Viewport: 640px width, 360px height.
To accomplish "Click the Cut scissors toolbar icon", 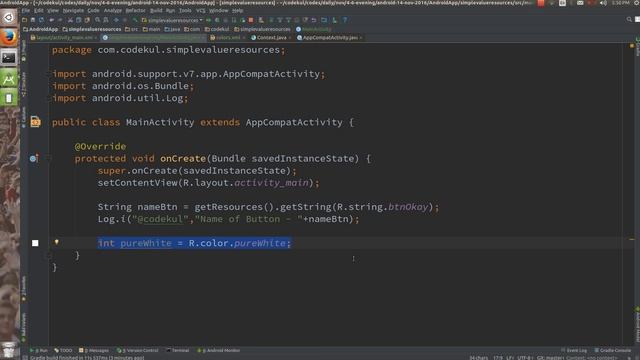I will point(70,20).
